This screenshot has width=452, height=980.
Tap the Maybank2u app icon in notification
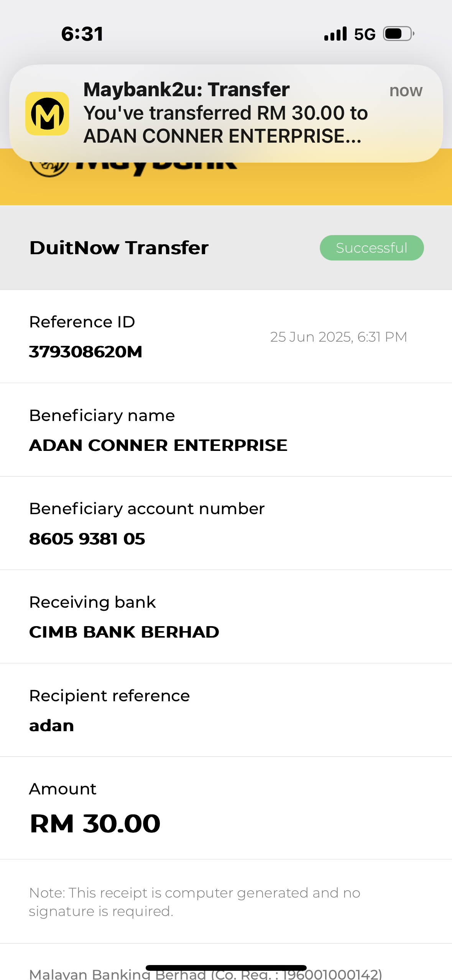click(x=47, y=113)
